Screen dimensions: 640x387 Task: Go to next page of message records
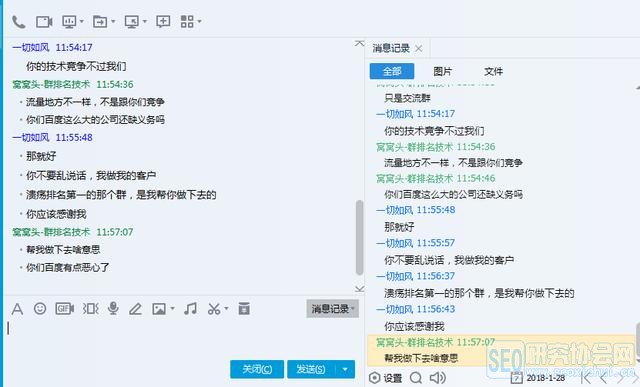[620, 378]
